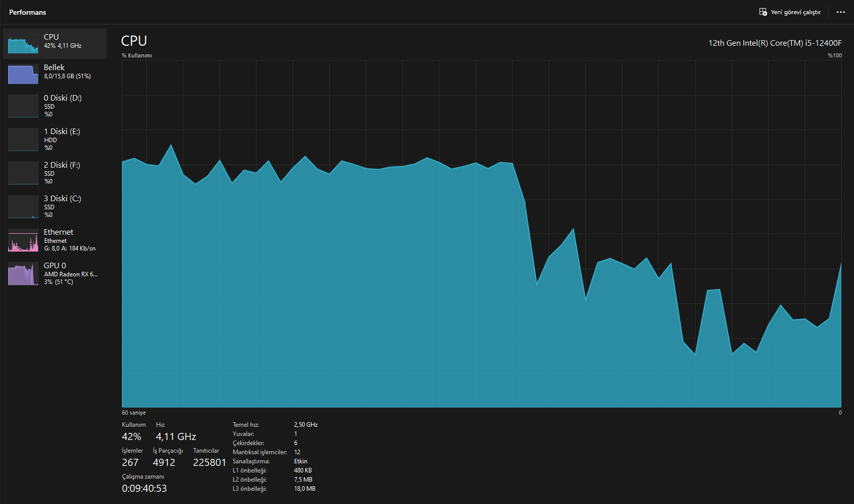Click the 480 KB cache value
Viewport: 854px width, 504px height.
[303, 470]
